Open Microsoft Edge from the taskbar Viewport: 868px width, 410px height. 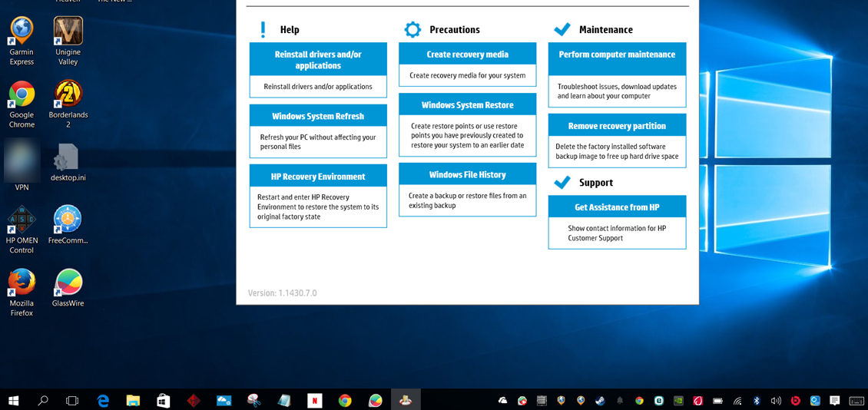pos(103,400)
